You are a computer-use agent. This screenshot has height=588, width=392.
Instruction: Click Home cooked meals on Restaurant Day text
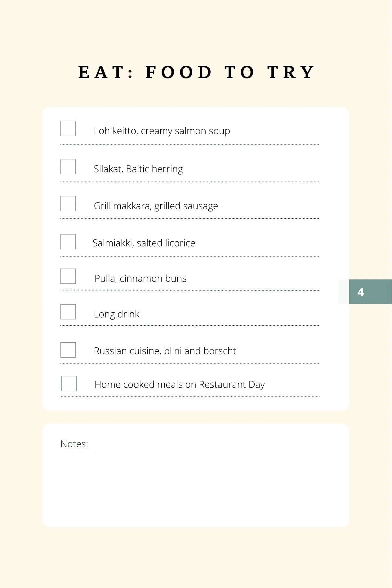pos(180,385)
